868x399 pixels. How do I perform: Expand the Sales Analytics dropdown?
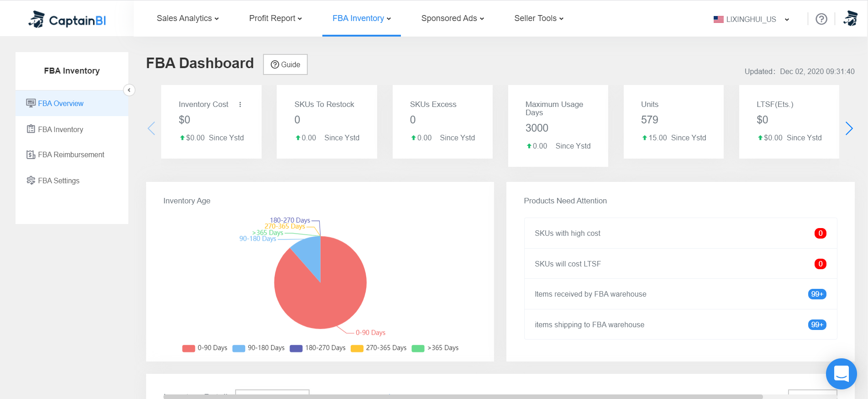(188, 18)
